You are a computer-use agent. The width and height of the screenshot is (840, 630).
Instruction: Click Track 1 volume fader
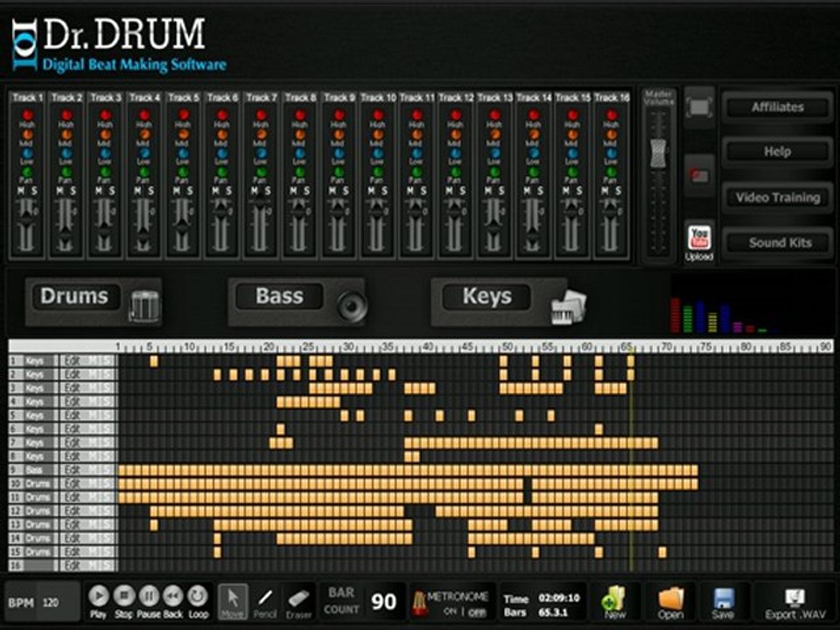[x=27, y=220]
